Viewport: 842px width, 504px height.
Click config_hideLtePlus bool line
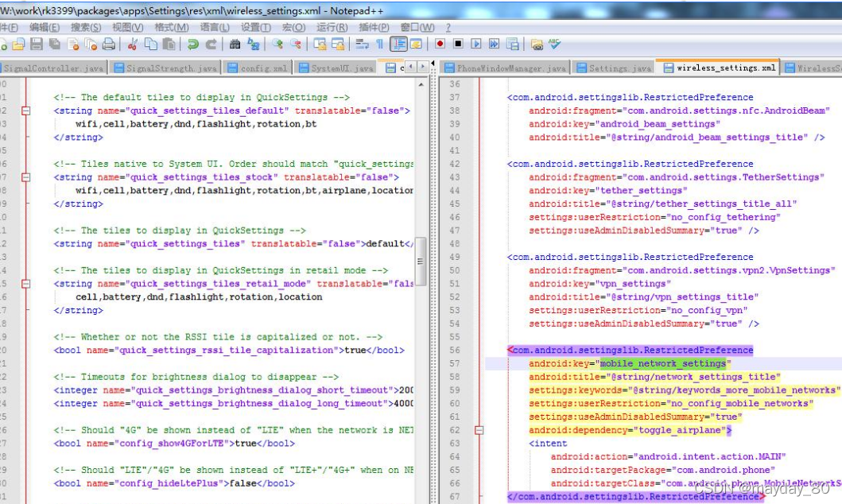coord(174,483)
